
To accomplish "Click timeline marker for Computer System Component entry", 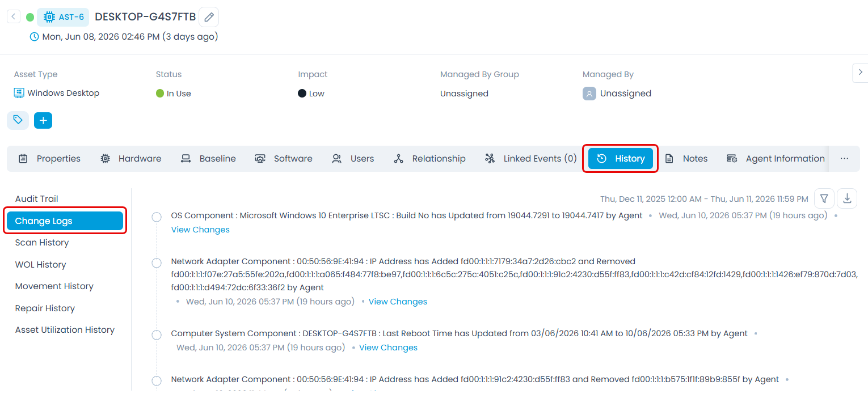I will 157,335.
